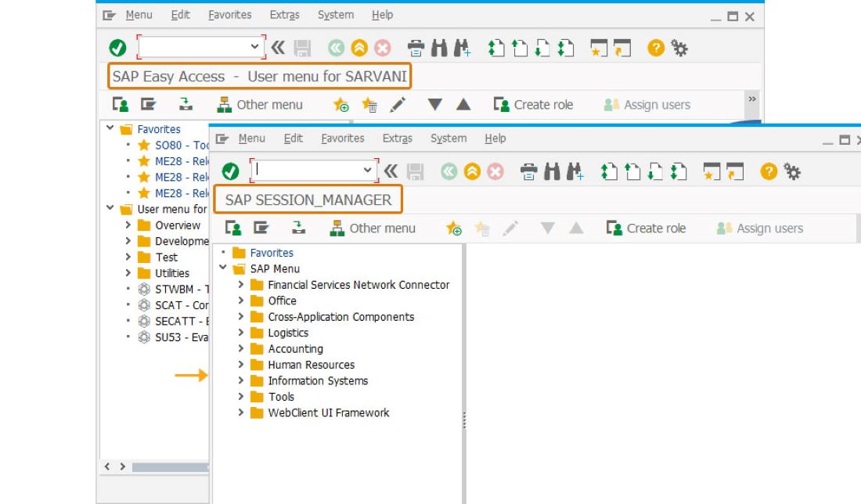Show more toolbar buttons in SARVANI window

pyautogui.click(x=752, y=99)
